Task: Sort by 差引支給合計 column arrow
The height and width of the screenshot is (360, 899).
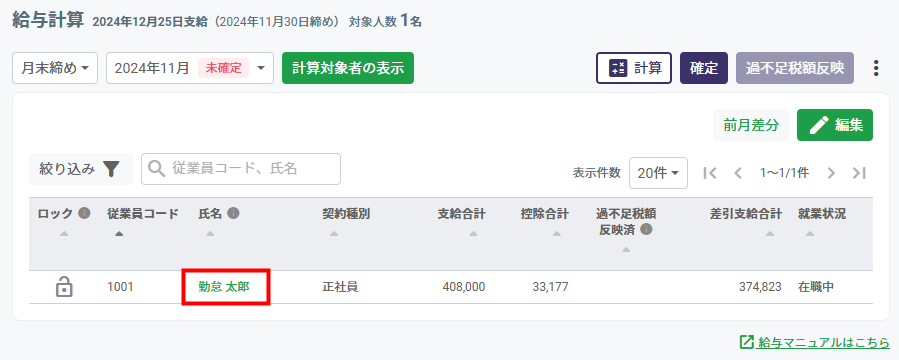Action: [x=770, y=234]
